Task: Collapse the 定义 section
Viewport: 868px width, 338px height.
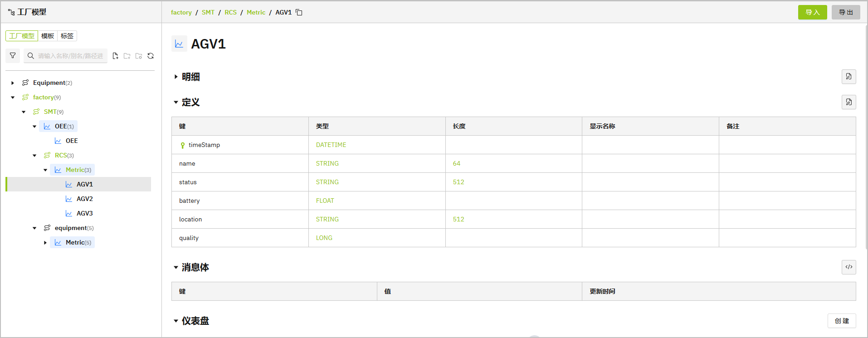Action: click(176, 103)
